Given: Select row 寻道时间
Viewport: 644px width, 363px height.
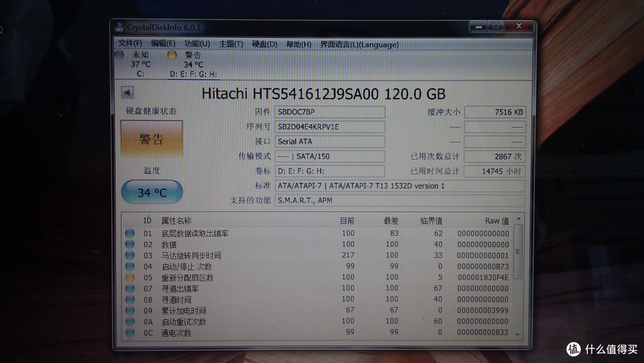Looking at the screenshot, I should tap(317, 299).
